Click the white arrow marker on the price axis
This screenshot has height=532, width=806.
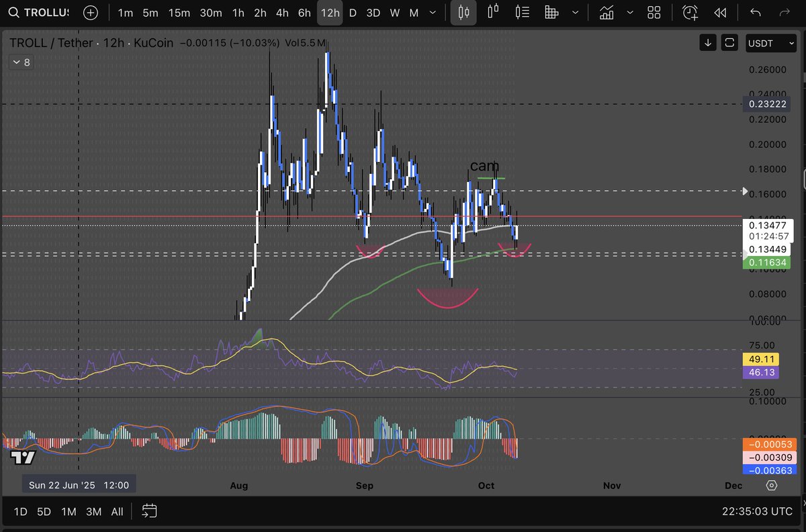744,191
